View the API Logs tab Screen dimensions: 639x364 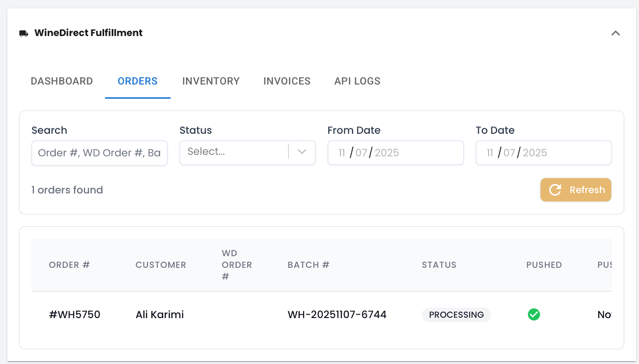357,81
